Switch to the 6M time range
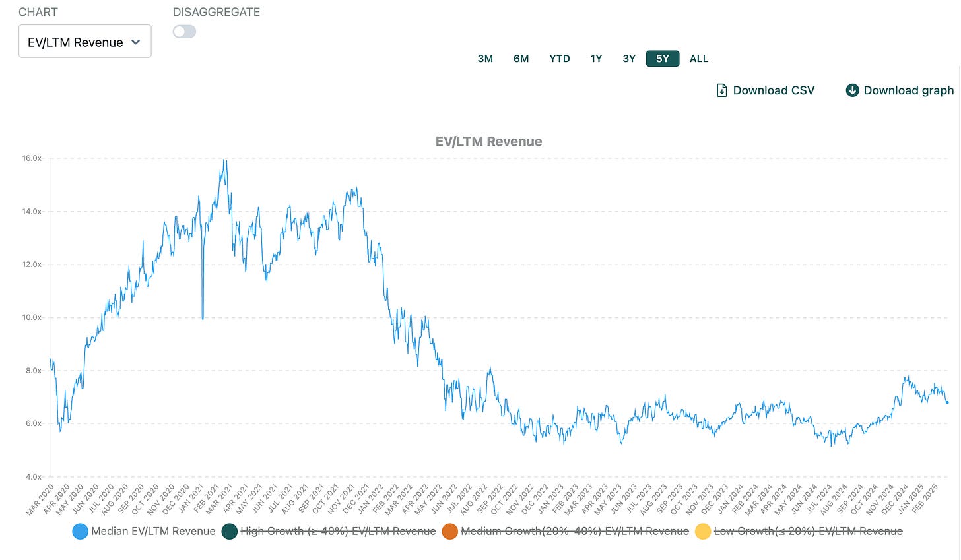961x560 pixels. (x=521, y=59)
